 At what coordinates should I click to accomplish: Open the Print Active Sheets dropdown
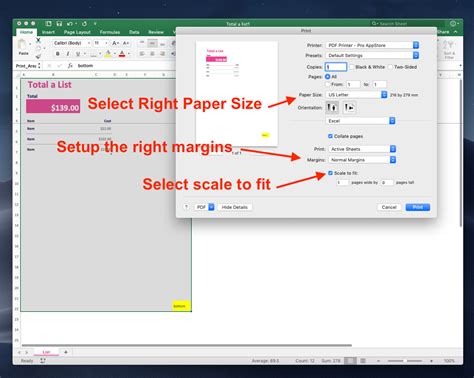[362, 149]
